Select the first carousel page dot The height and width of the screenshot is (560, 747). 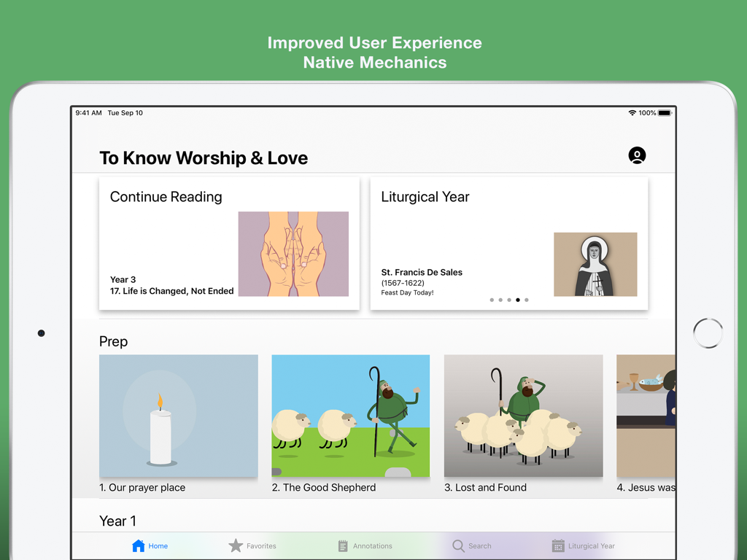492,300
